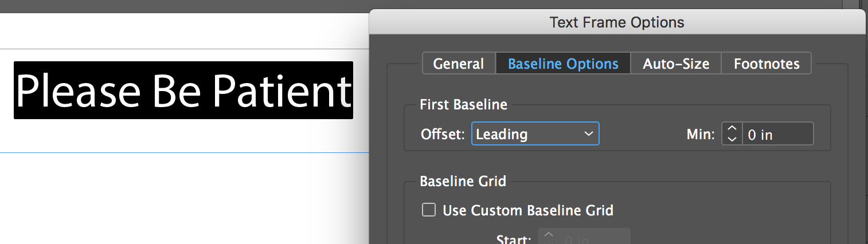This screenshot has width=868, height=244.
Task: Switch to the General tab
Action: pos(459,64)
